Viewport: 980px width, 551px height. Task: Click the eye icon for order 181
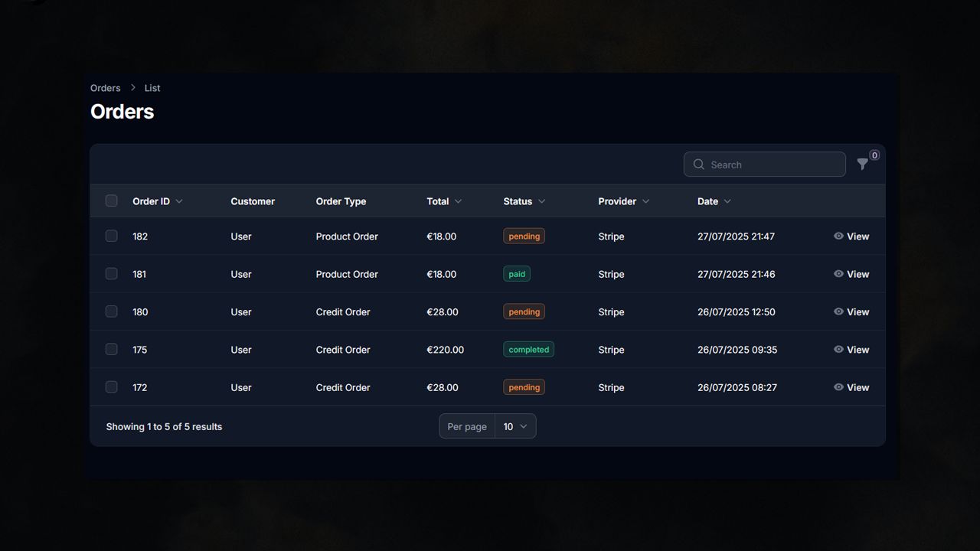(x=838, y=274)
